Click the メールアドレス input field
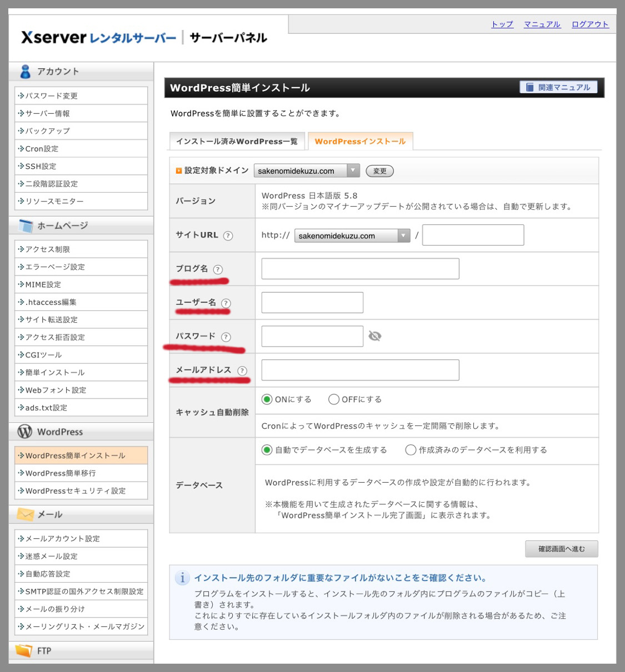 361,370
